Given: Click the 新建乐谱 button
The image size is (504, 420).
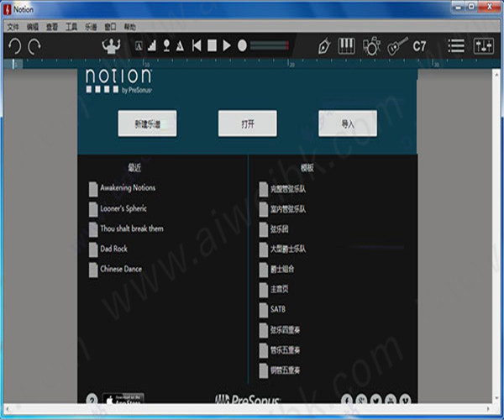Looking at the screenshot, I should click(x=147, y=123).
